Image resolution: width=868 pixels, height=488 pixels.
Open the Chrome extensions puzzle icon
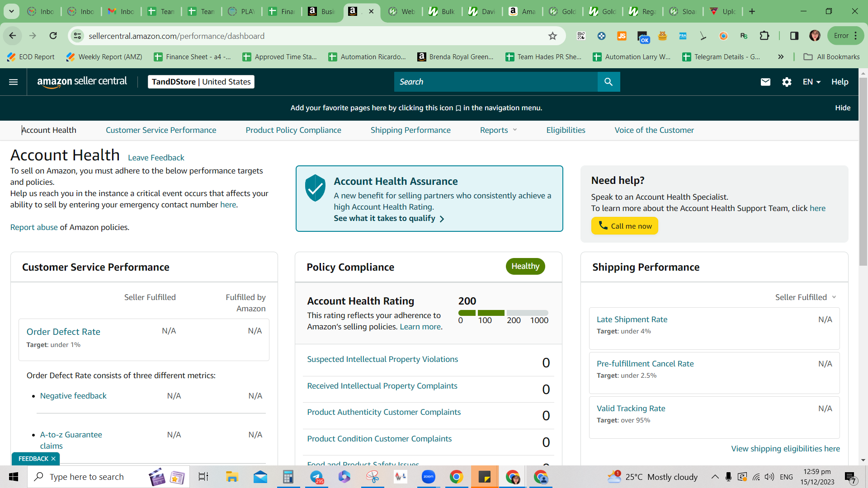764,36
